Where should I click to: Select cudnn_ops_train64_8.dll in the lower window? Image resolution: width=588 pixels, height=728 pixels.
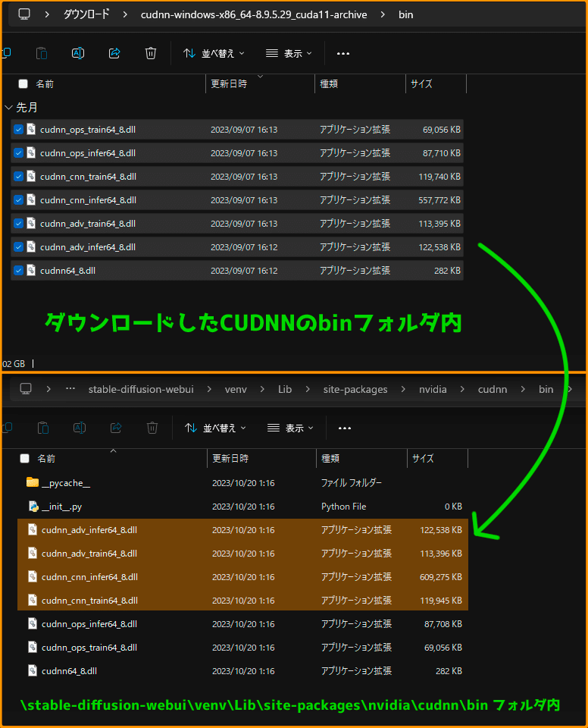coord(242,647)
